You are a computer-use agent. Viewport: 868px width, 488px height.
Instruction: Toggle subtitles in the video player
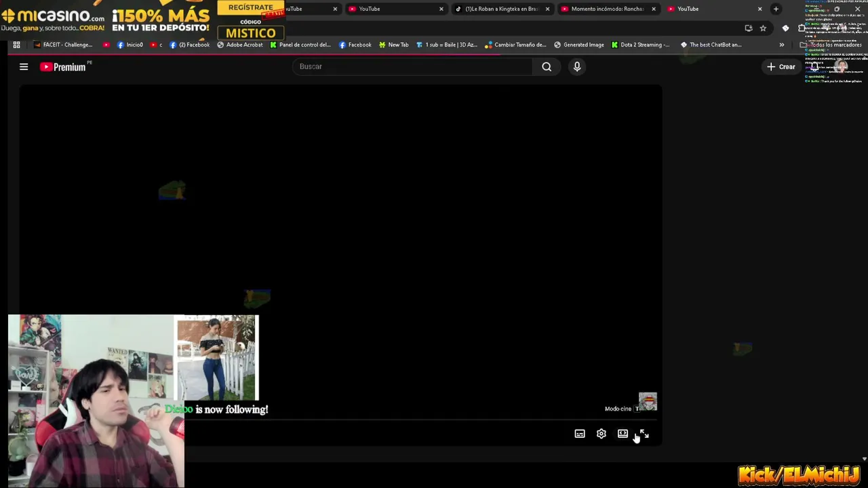(x=580, y=434)
